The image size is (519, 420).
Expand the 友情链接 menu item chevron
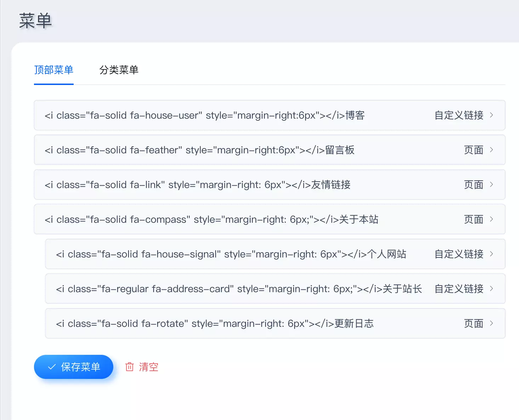pyautogui.click(x=491, y=185)
